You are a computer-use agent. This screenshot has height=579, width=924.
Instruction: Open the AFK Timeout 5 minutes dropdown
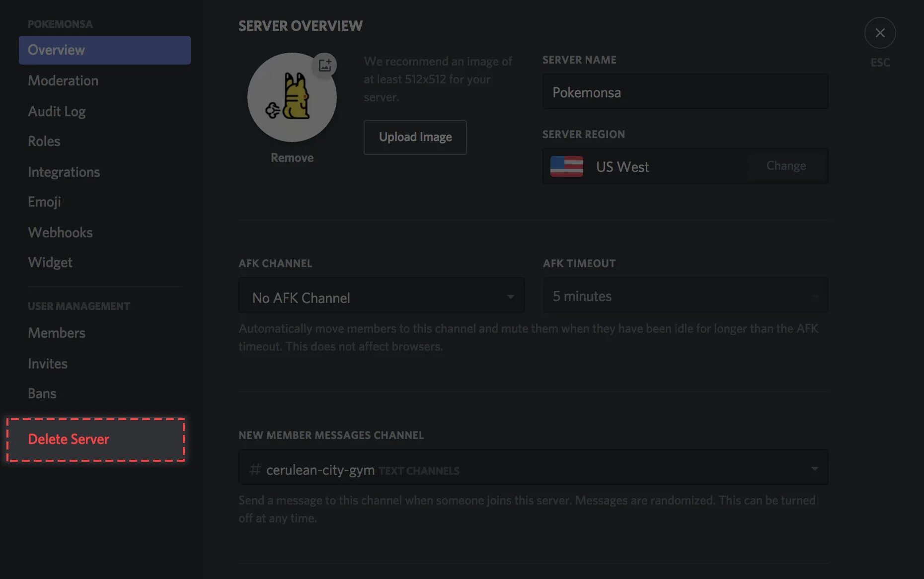click(686, 295)
